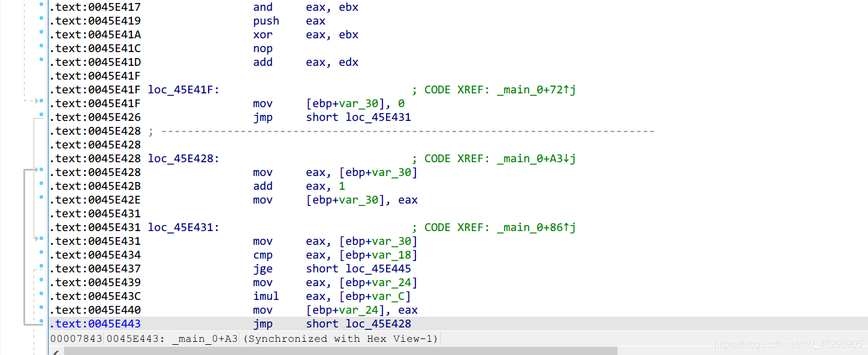Select operand eax, [ebp+var_18]
The image size is (868, 355).
[x=361, y=255]
